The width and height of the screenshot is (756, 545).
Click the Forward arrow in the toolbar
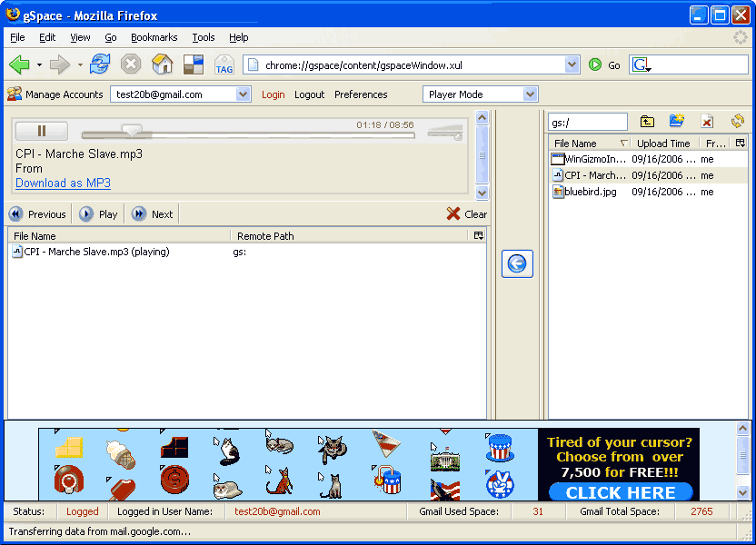(60, 64)
